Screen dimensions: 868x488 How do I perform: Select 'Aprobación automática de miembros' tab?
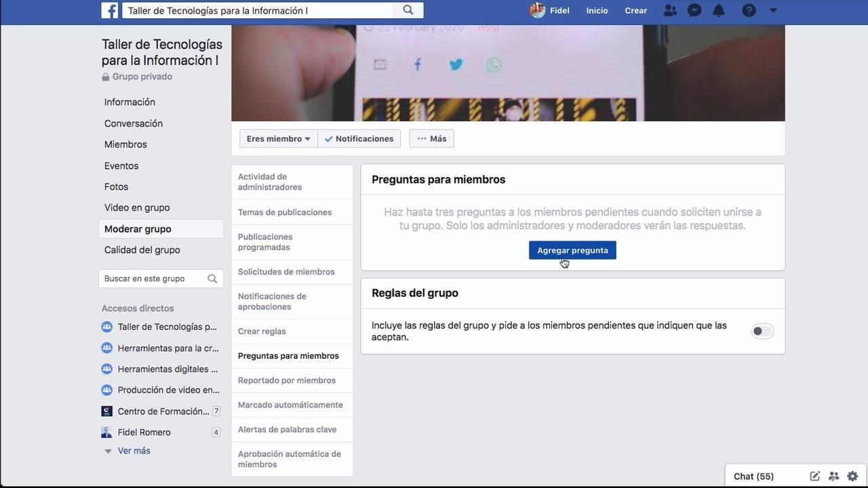tap(292, 459)
